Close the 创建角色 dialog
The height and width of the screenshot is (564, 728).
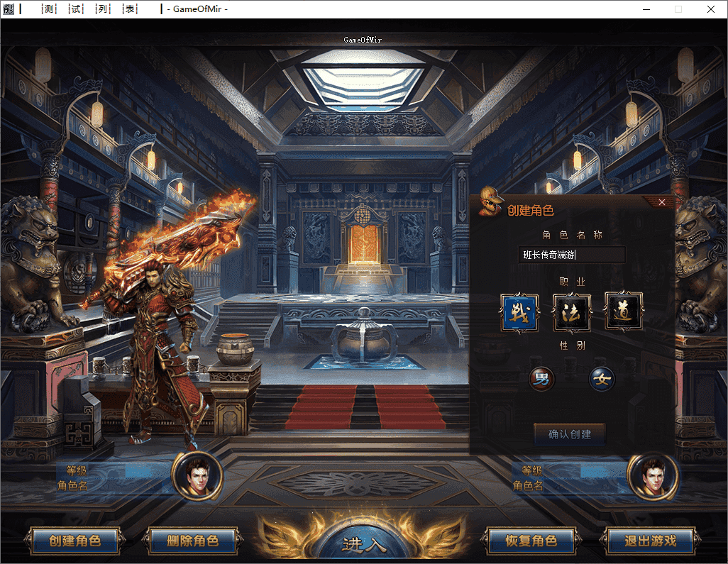(662, 202)
